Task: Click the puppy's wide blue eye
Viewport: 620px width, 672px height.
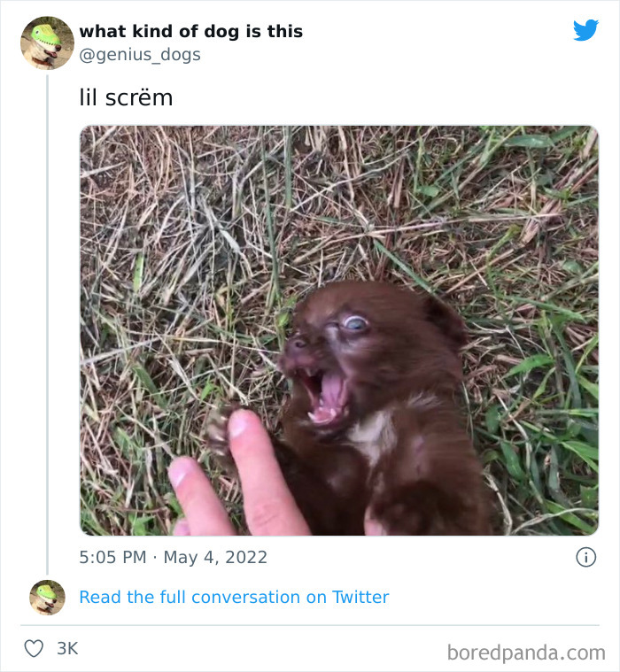Action: click(x=354, y=325)
